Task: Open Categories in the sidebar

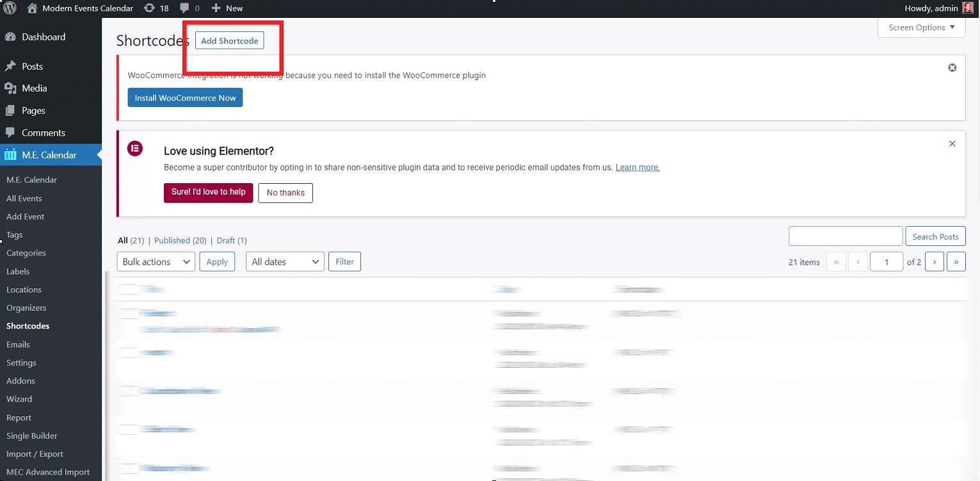Action: click(x=26, y=253)
